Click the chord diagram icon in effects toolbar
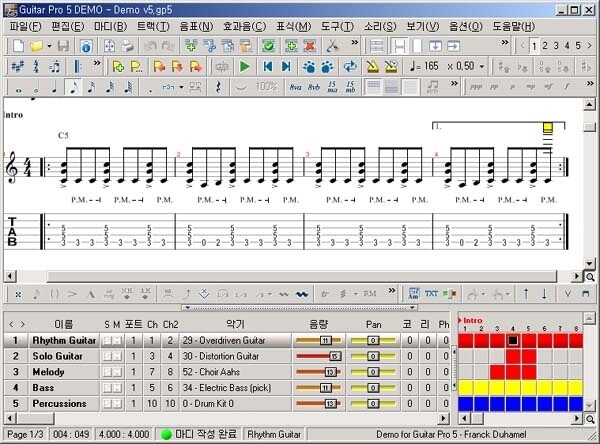The height and width of the screenshot is (444, 600). (414, 294)
